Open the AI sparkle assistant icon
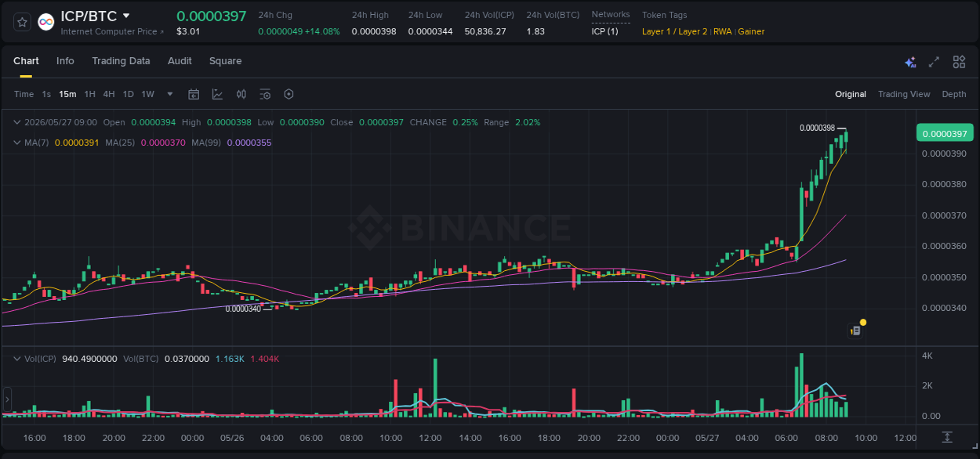Image resolution: width=980 pixels, height=459 pixels. (910, 62)
